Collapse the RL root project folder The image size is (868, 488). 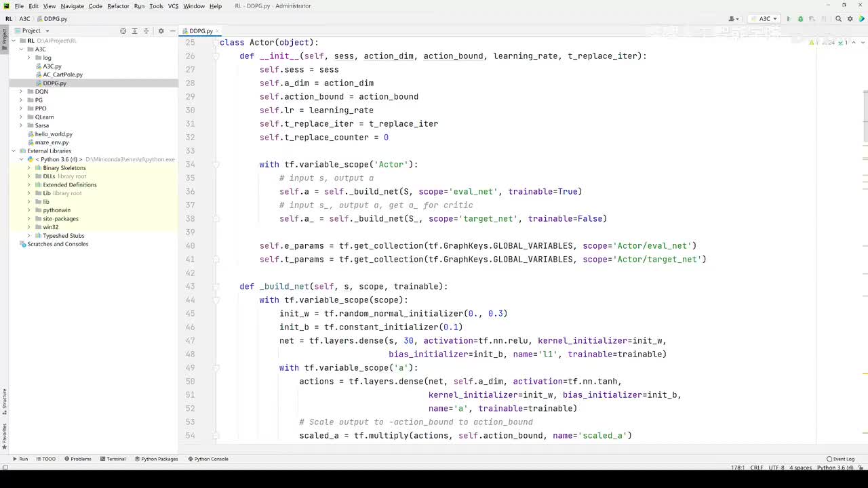(x=13, y=41)
